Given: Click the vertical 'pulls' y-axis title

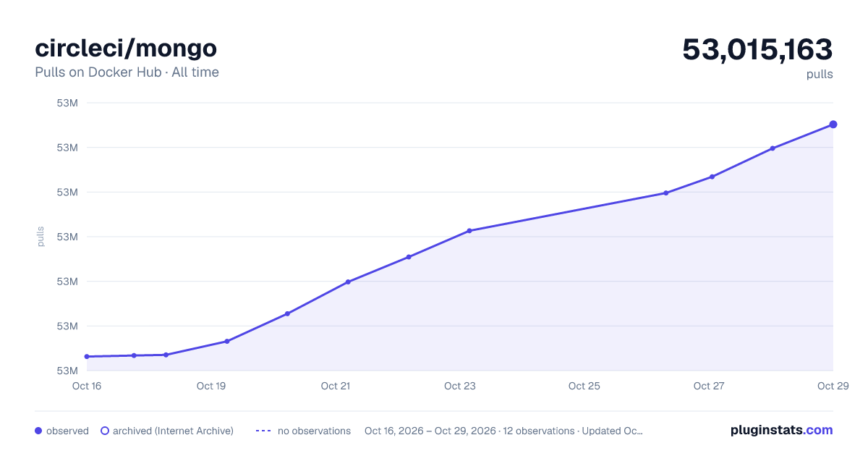Looking at the screenshot, I should point(41,237).
